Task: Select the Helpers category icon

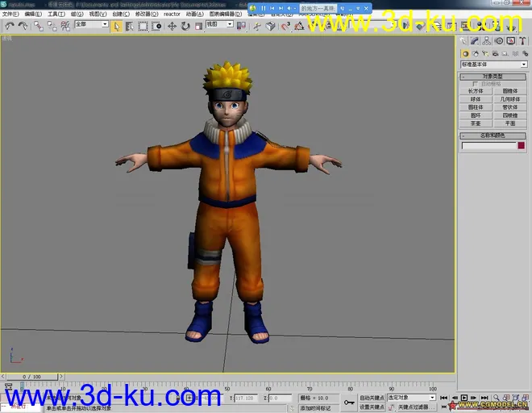Action: click(505, 54)
